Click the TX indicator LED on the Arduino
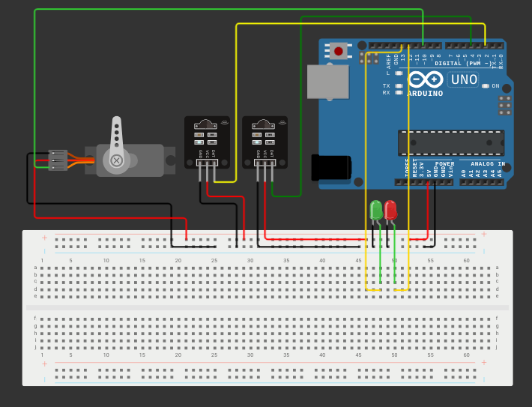Screen dimensions: 532x407 tap(399, 86)
